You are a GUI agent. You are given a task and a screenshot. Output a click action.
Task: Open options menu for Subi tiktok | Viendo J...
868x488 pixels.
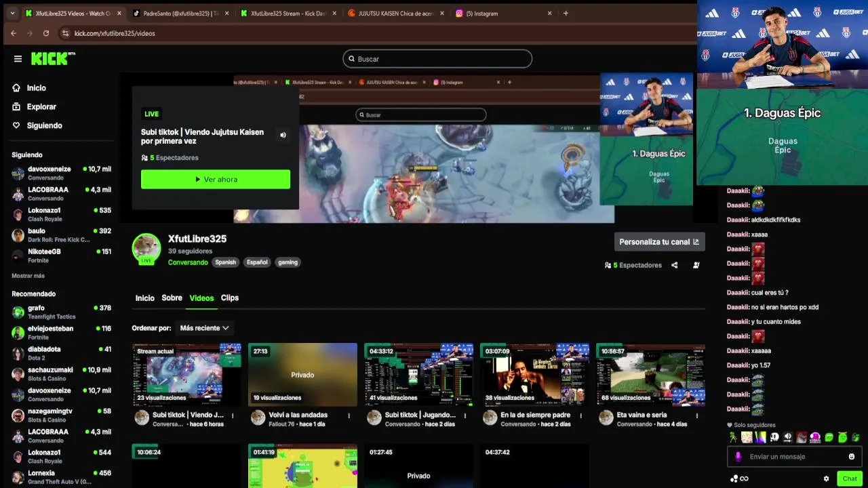(233, 415)
